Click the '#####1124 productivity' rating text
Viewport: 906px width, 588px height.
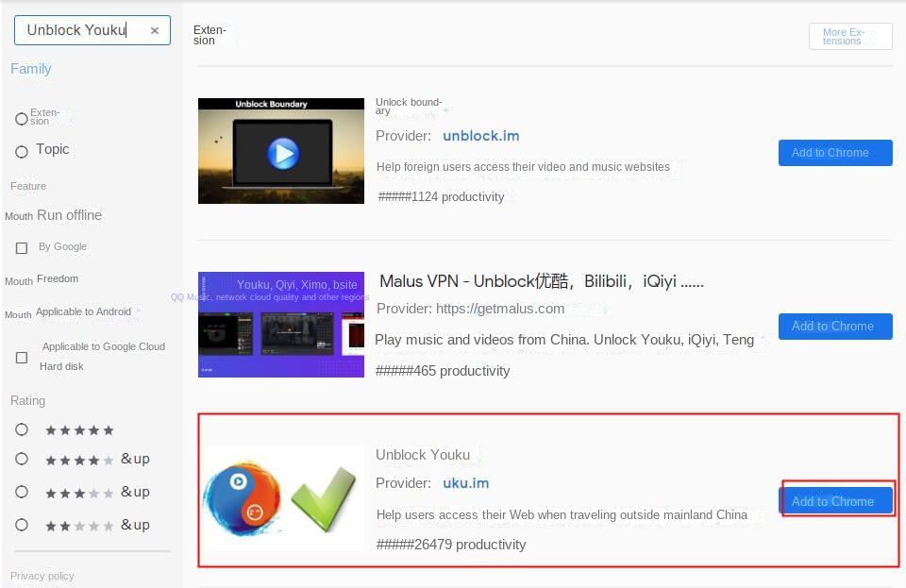441,197
